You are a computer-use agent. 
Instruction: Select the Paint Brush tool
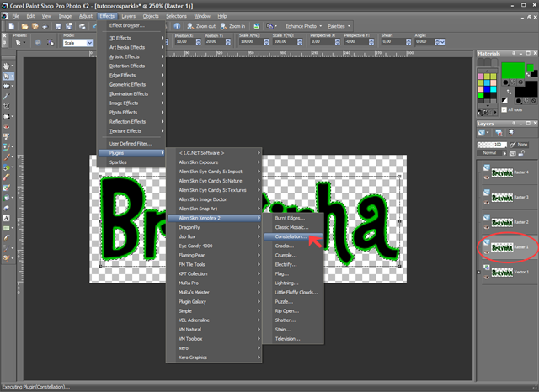6,157
